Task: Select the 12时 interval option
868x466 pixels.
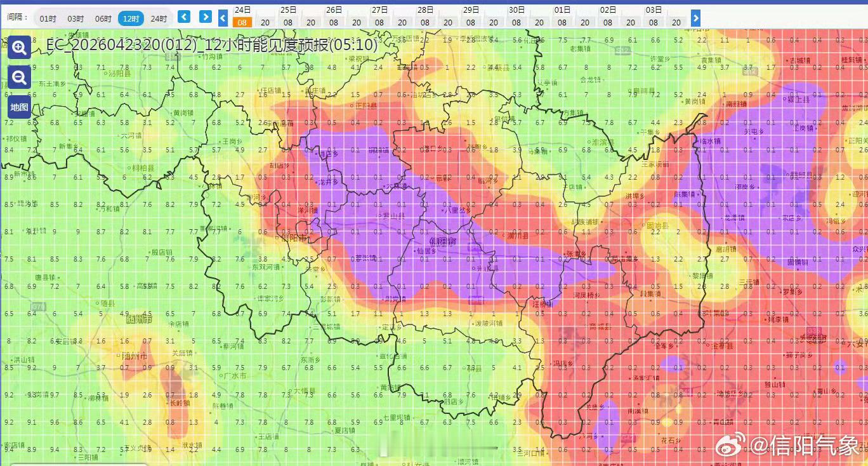Action: 131,18
